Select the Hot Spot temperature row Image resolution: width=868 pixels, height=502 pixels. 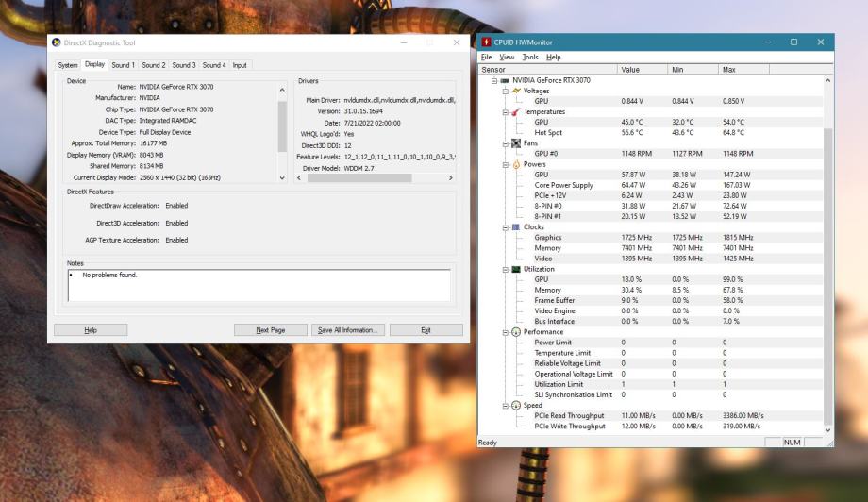coord(650,133)
